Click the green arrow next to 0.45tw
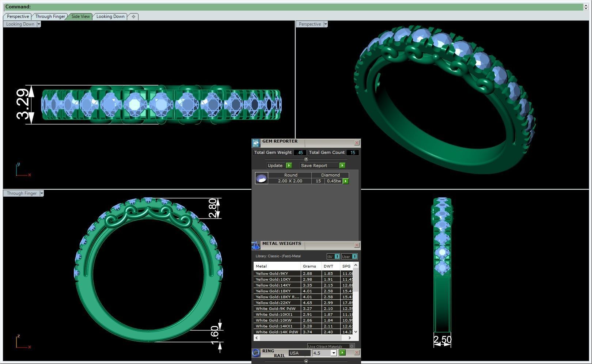 tap(345, 181)
